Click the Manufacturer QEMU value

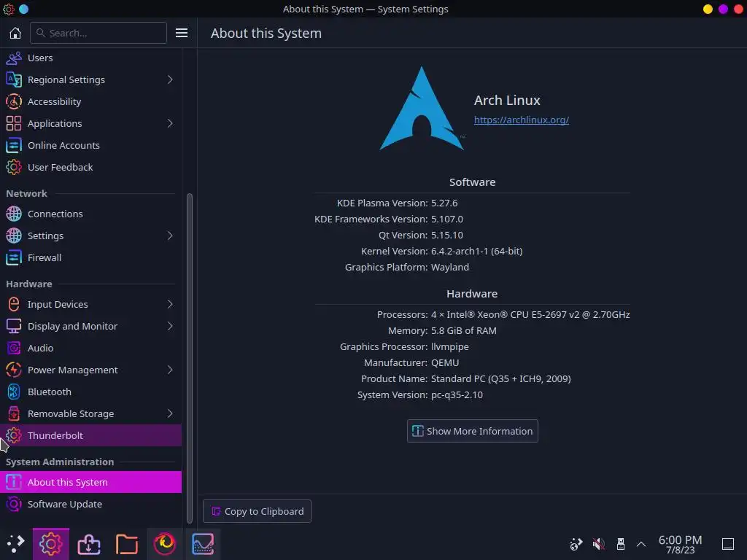pos(445,363)
